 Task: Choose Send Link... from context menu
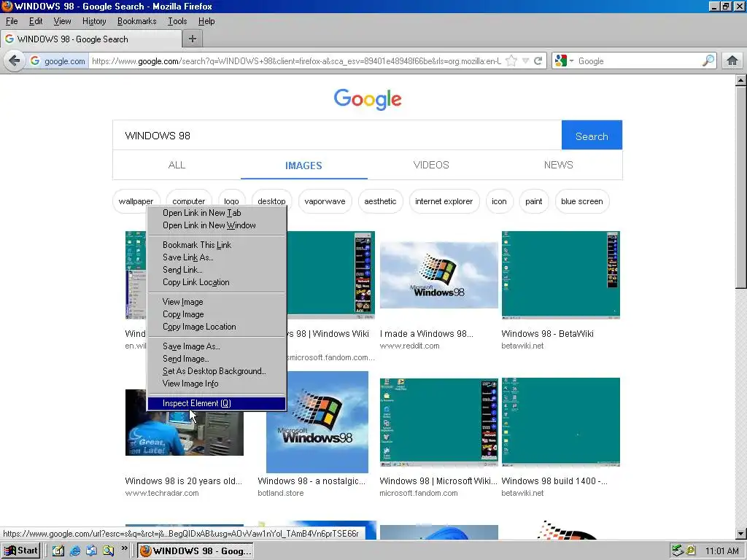tap(216, 270)
